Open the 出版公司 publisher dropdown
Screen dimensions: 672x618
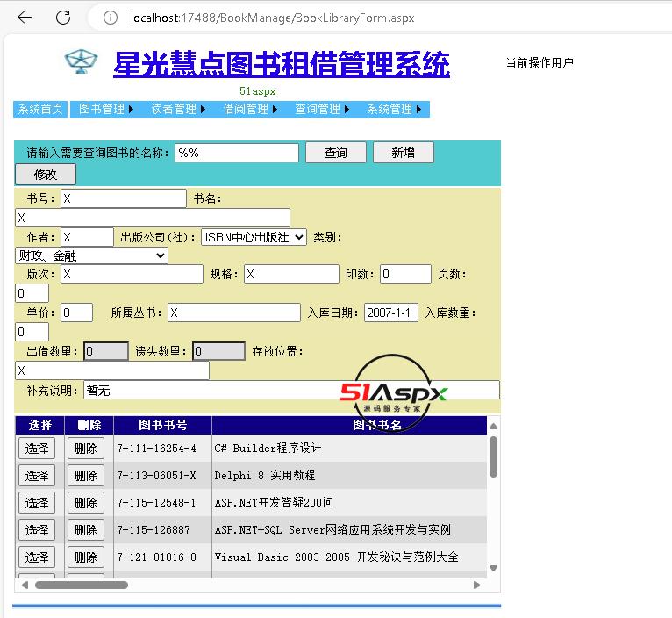click(x=254, y=237)
